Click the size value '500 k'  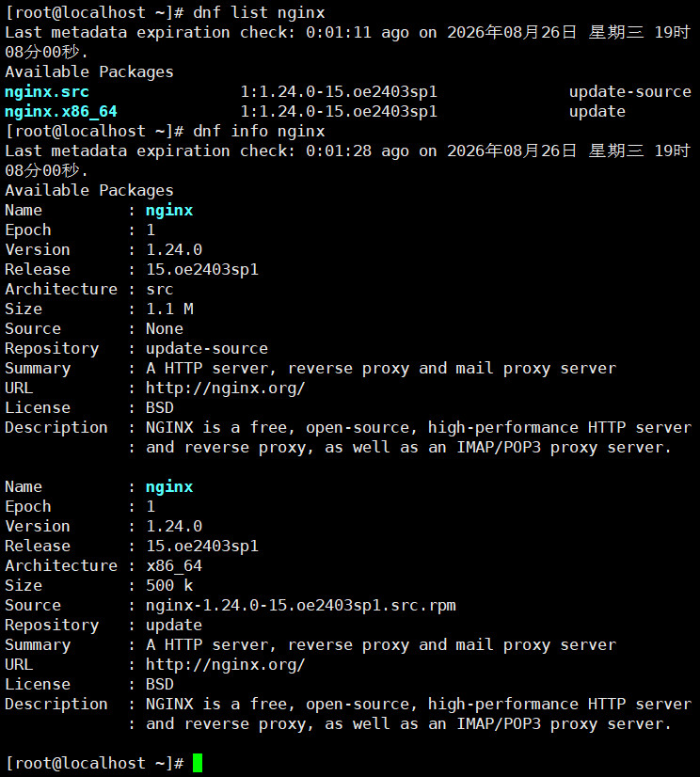[169, 586]
